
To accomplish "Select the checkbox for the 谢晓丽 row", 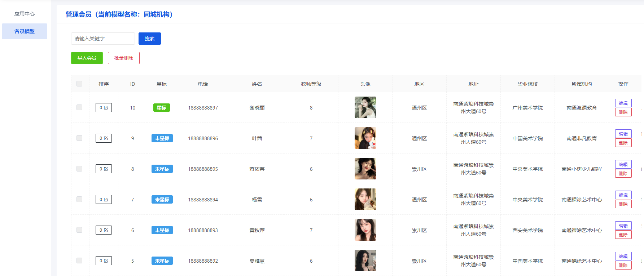I will pos(79,107).
